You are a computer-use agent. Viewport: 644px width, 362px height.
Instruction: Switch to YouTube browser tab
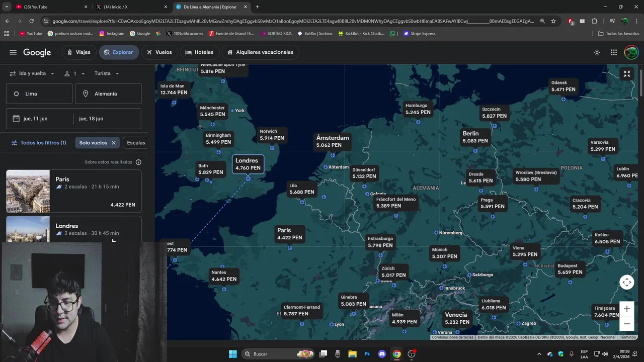pos(50,7)
